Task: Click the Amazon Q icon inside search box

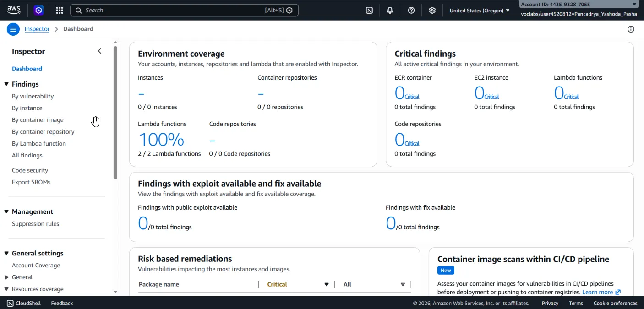Action: pyautogui.click(x=289, y=10)
